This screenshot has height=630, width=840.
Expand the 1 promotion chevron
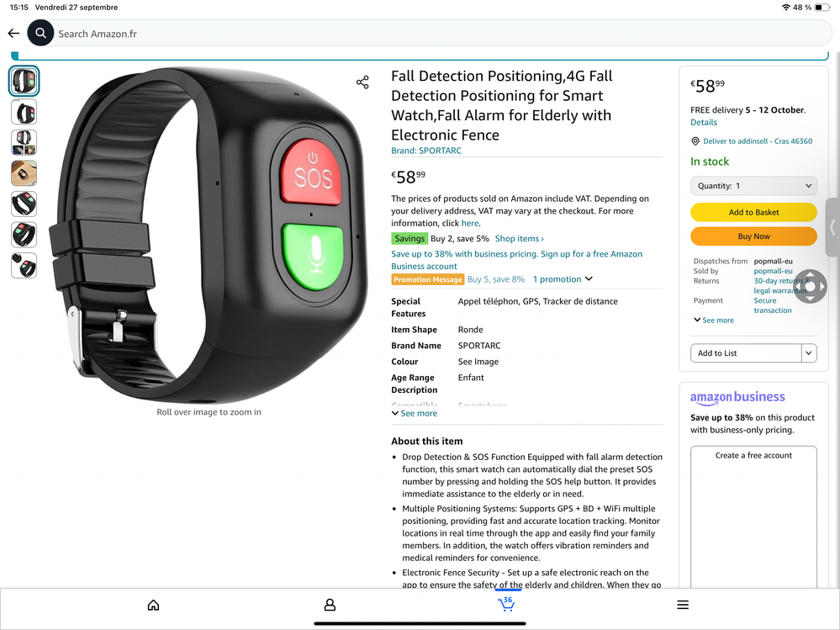click(x=589, y=278)
